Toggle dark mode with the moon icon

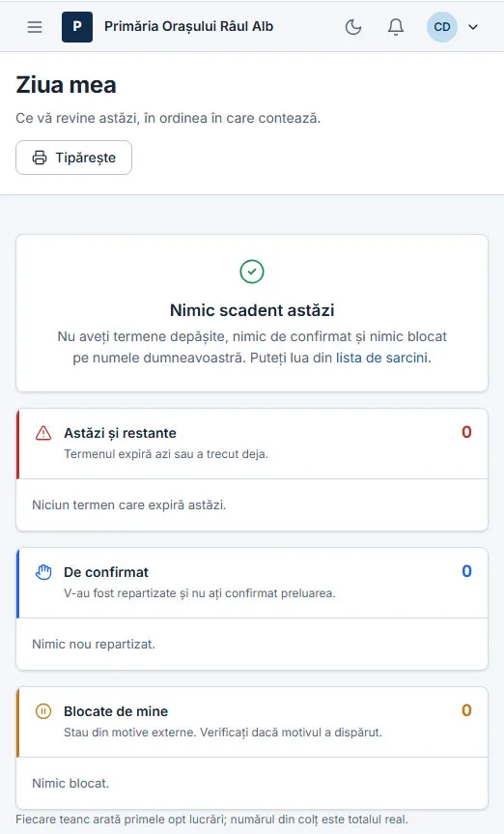click(353, 27)
